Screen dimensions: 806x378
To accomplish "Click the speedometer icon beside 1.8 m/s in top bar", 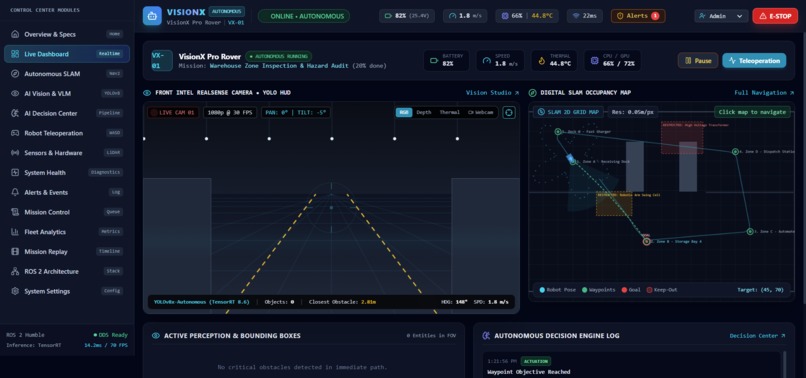I will (452, 16).
